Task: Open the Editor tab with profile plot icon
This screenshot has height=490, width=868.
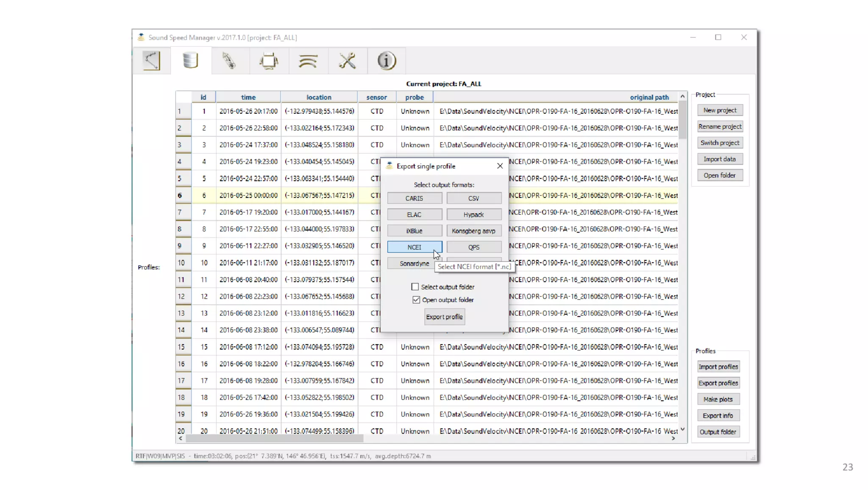Action: tap(152, 61)
